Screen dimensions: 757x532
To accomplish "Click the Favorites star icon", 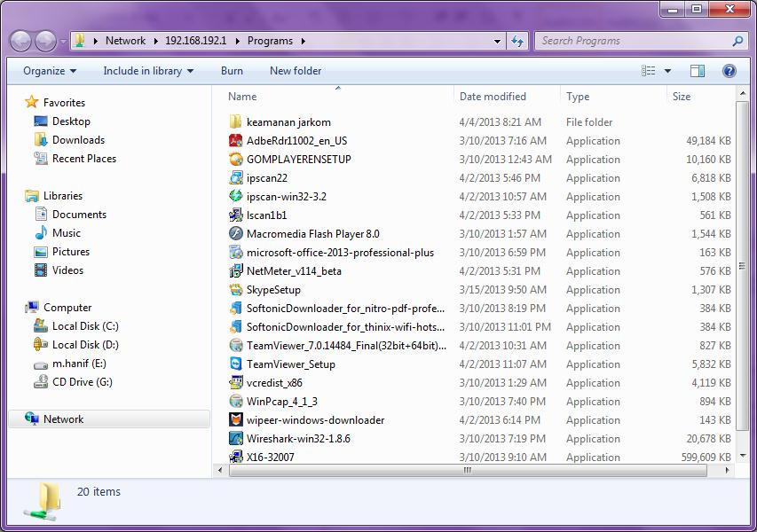I will 32,102.
